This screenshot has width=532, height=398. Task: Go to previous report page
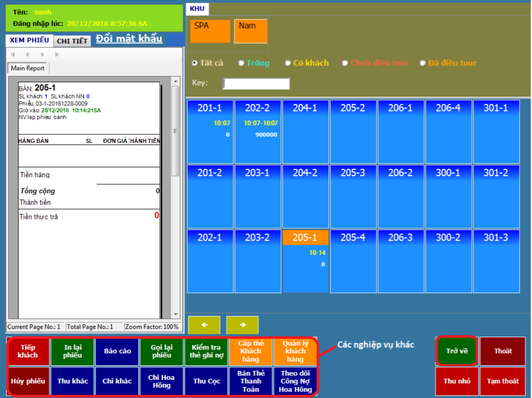(27, 55)
